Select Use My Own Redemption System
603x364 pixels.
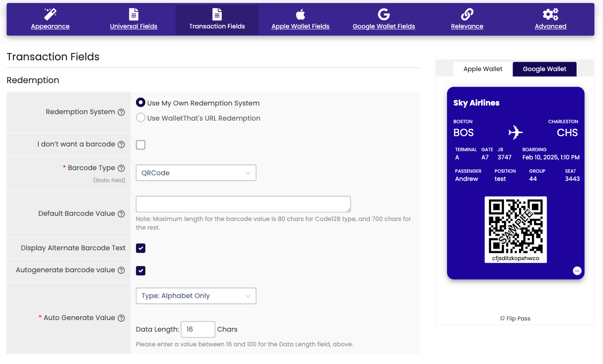point(140,103)
